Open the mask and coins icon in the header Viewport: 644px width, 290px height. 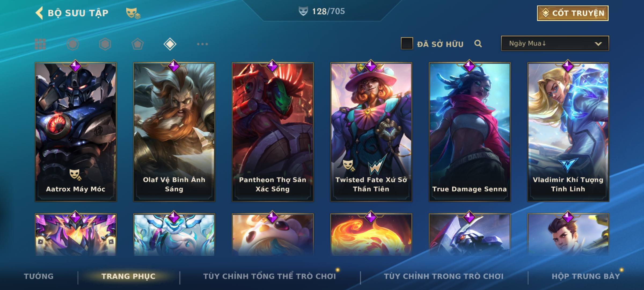[133, 13]
